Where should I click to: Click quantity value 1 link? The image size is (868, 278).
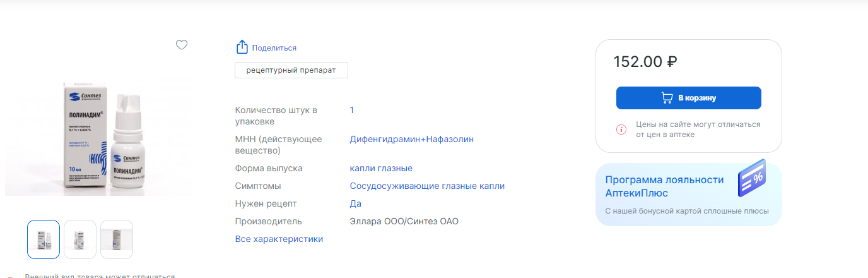point(352,110)
